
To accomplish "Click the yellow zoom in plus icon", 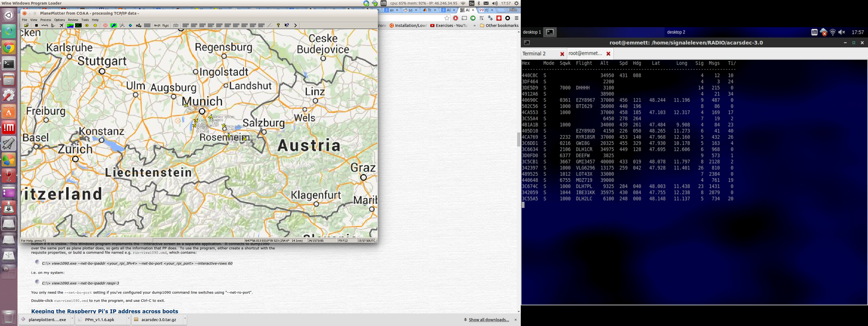I will (x=87, y=26).
